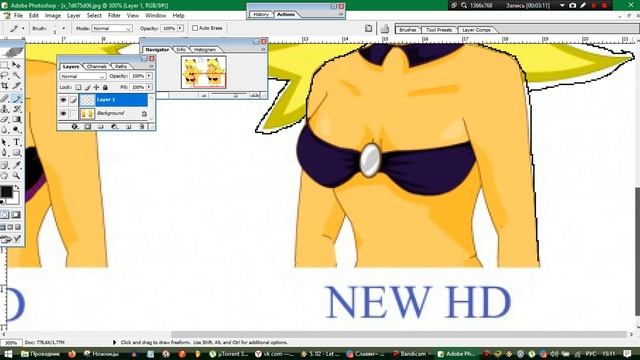The height and width of the screenshot is (360, 640).
Task: Click the Windows Start button
Action: (8, 354)
